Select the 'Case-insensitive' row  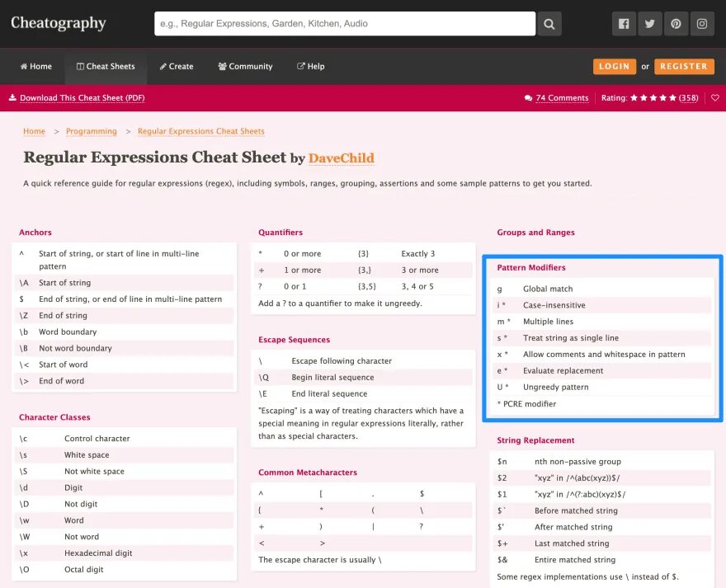click(602, 305)
